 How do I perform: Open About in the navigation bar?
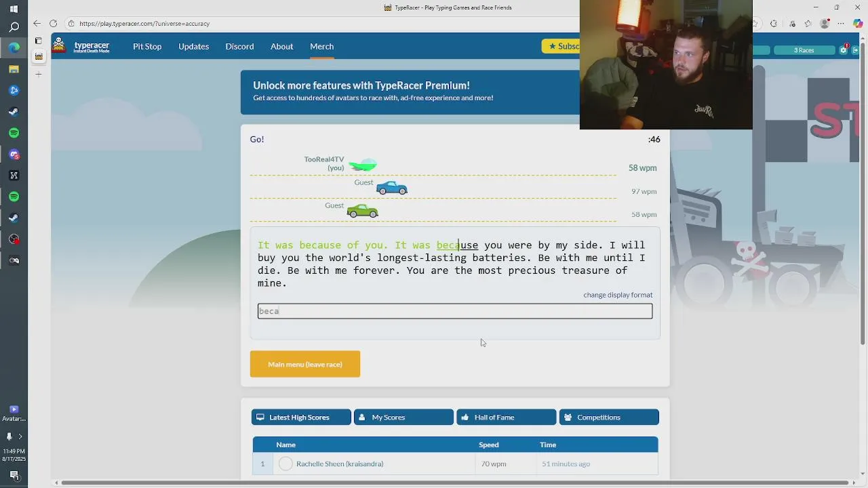281,46
